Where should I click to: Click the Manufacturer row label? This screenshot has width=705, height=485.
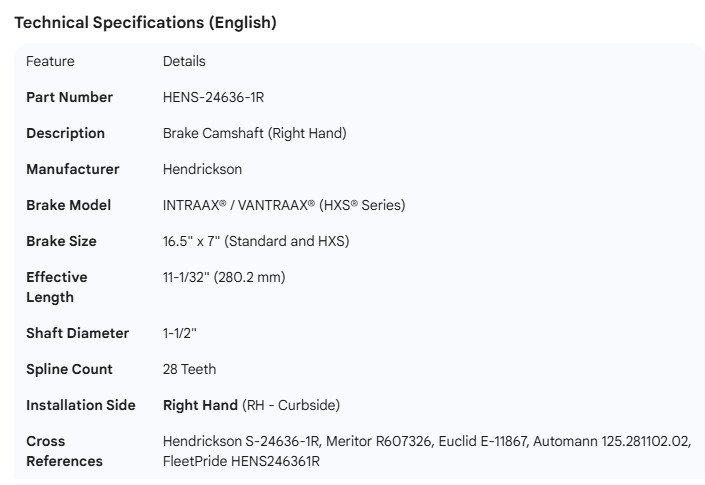72,169
